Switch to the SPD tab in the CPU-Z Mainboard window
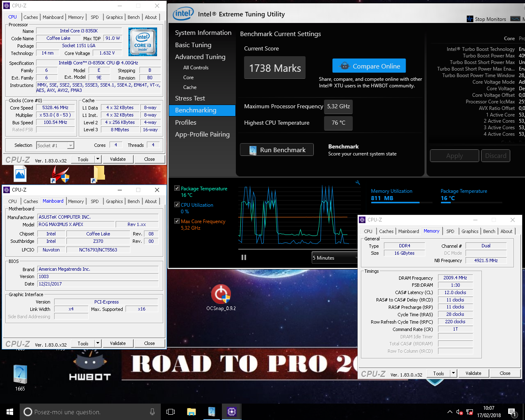Image resolution: width=525 pixels, height=420 pixels. pyautogui.click(x=95, y=201)
